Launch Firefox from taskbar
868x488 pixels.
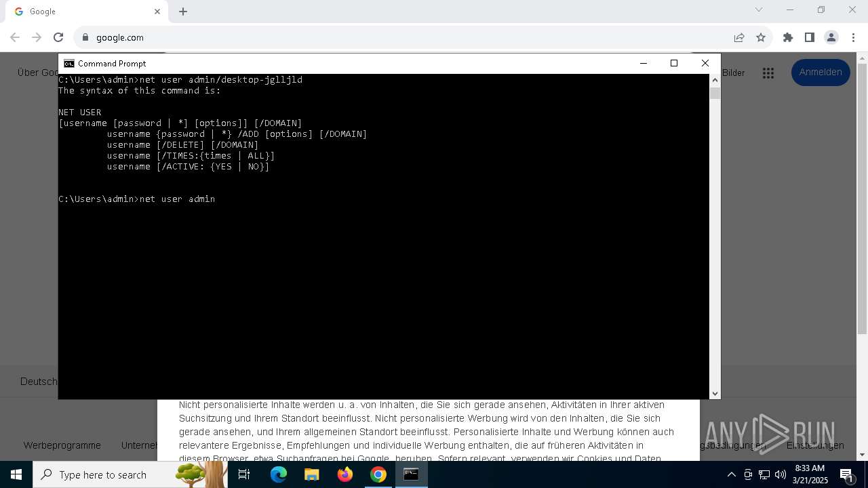tap(345, 474)
